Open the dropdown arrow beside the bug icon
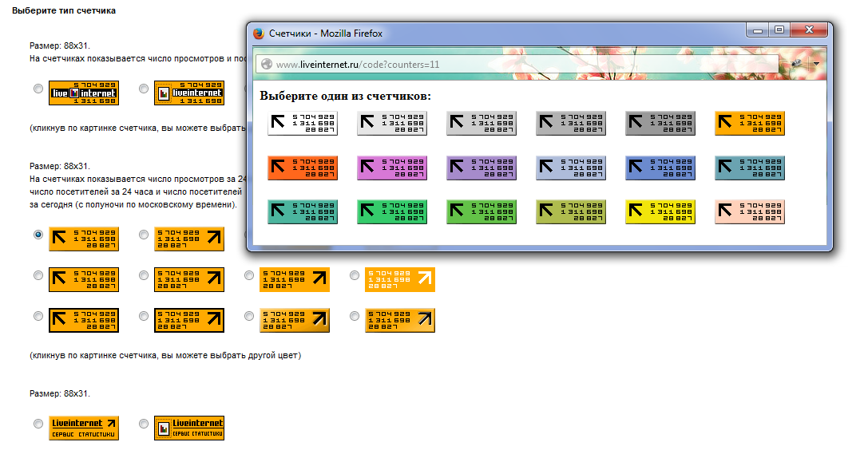 coord(816,64)
